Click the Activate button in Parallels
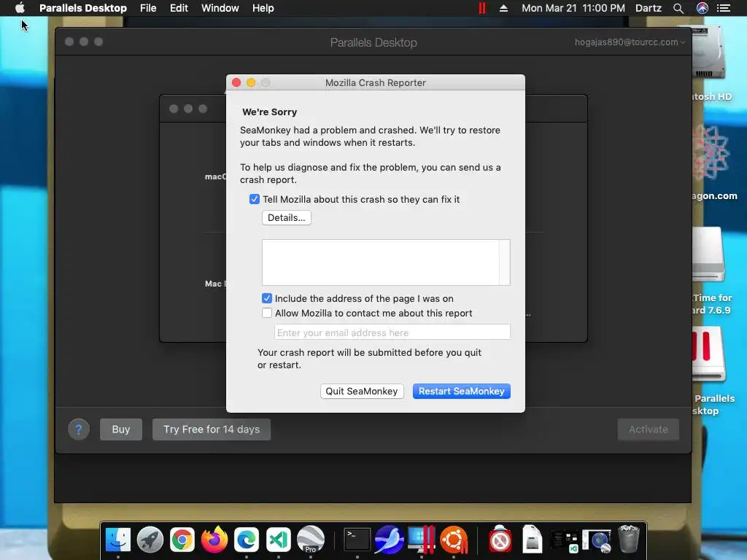This screenshot has height=560, width=747. 649,429
